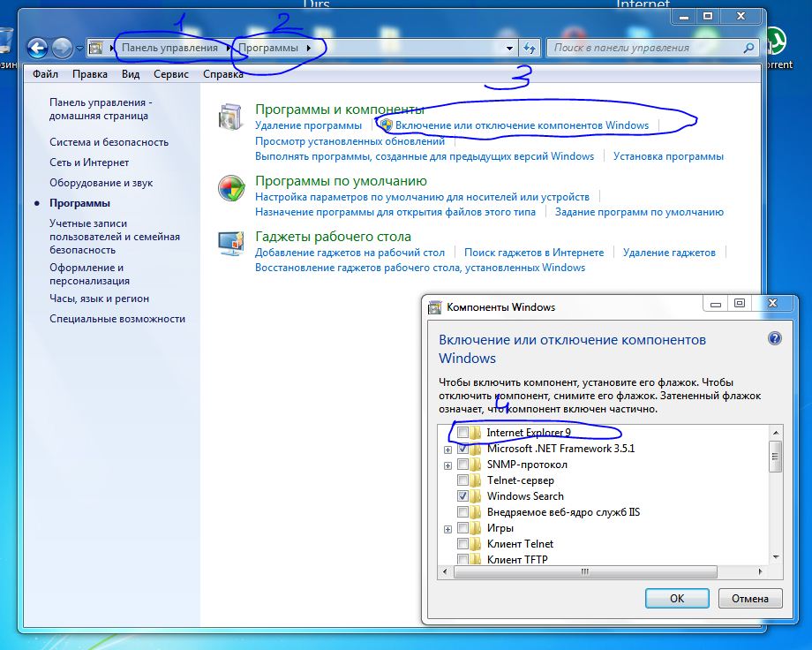The width and height of the screenshot is (812, 650).
Task: Open Программы и компоненты category icon
Action: pyautogui.click(x=231, y=117)
